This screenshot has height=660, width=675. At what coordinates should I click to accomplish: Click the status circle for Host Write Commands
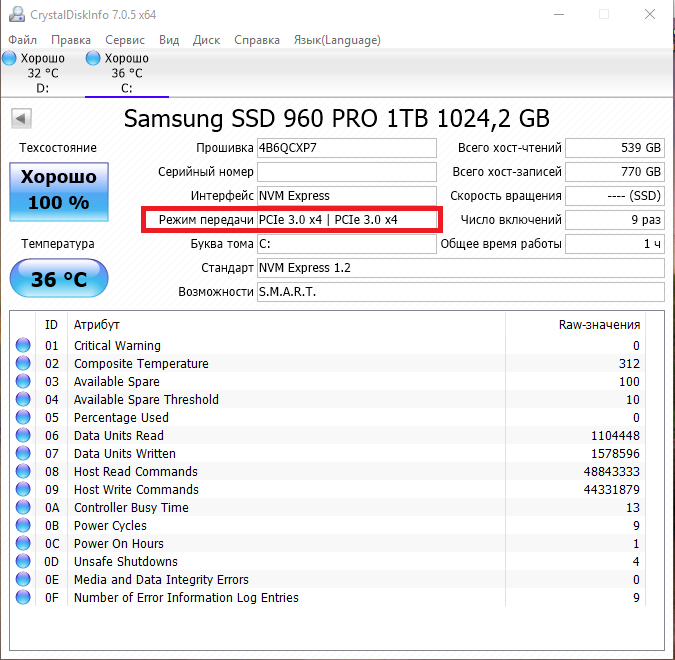click(23, 490)
